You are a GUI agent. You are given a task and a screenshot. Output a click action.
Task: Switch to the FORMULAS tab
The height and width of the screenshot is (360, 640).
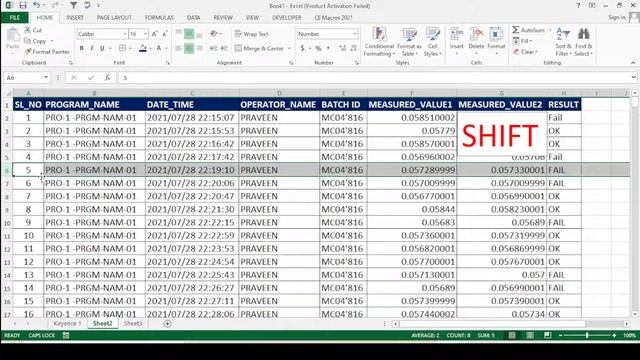(159, 18)
